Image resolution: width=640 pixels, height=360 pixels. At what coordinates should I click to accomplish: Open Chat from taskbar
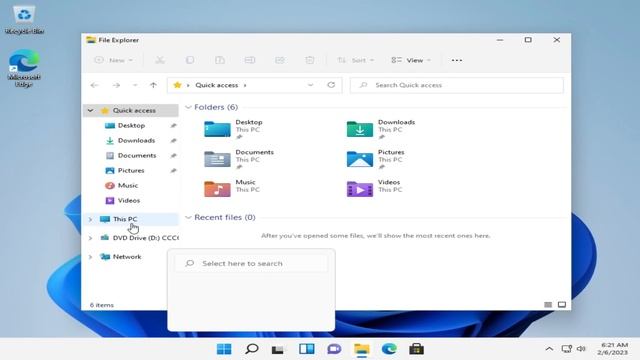pos(334,349)
